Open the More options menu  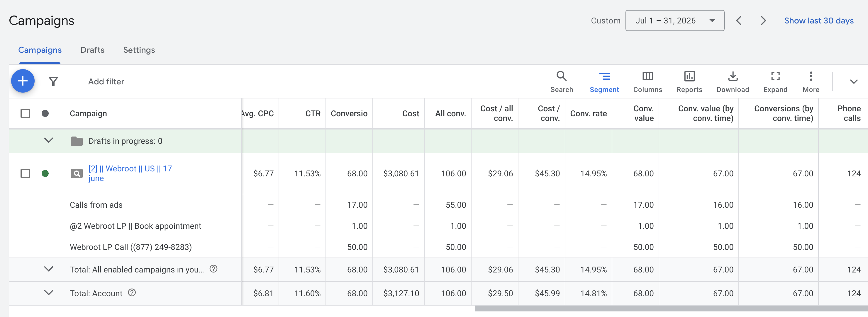click(811, 82)
